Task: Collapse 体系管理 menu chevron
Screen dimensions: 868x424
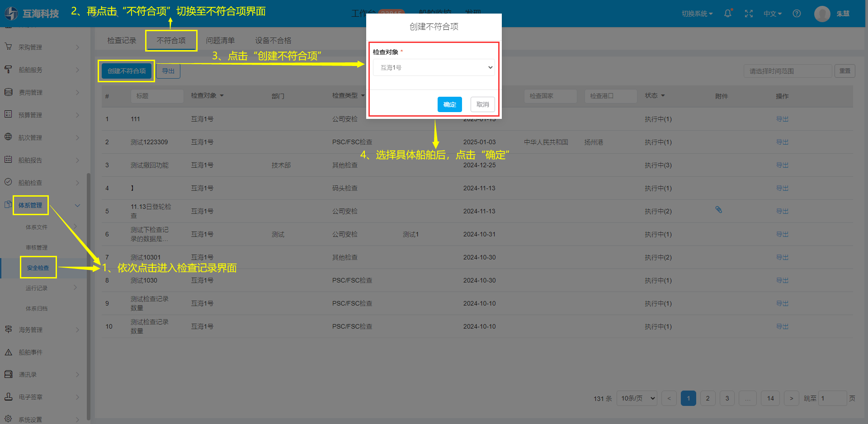Action: point(77,205)
